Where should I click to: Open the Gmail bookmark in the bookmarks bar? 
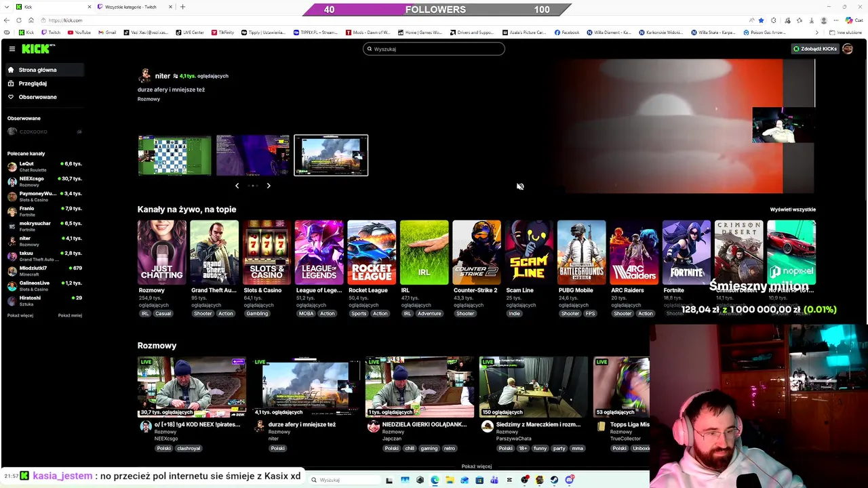[107, 33]
